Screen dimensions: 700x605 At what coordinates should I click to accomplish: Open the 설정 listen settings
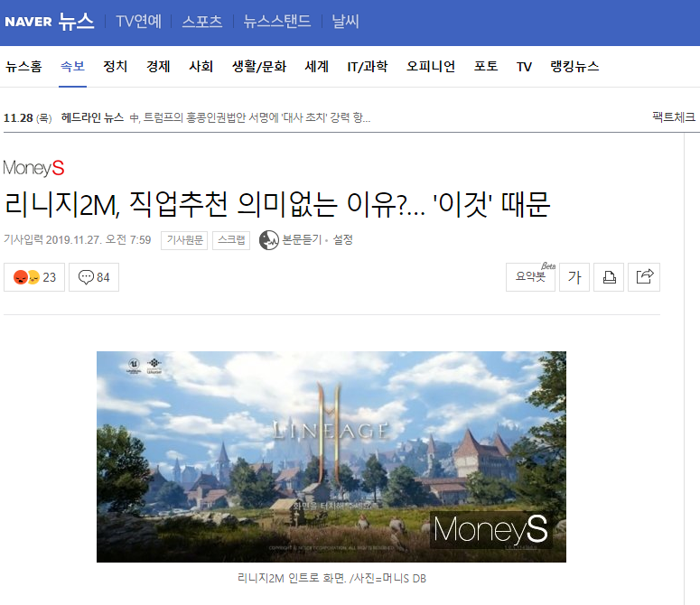(343, 239)
